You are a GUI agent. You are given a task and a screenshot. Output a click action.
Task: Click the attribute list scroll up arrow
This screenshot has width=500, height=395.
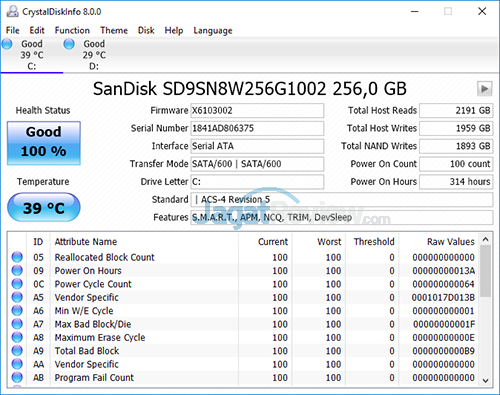pyautogui.click(x=486, y=239)
